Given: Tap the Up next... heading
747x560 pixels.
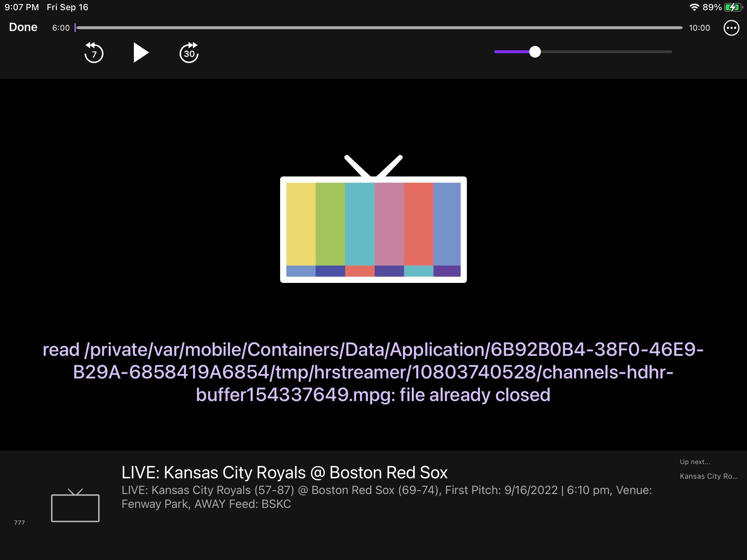Looking at the screenshot, I should 695,462.
